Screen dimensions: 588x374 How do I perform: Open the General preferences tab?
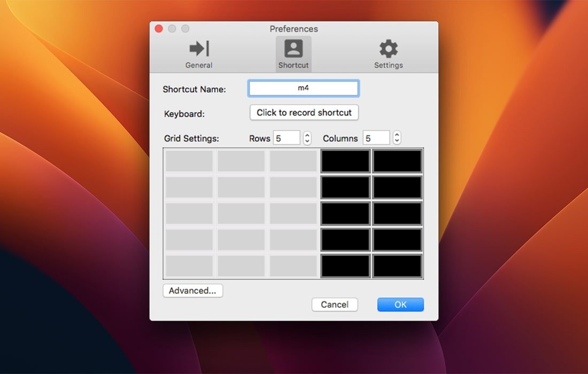coord(199,54)
